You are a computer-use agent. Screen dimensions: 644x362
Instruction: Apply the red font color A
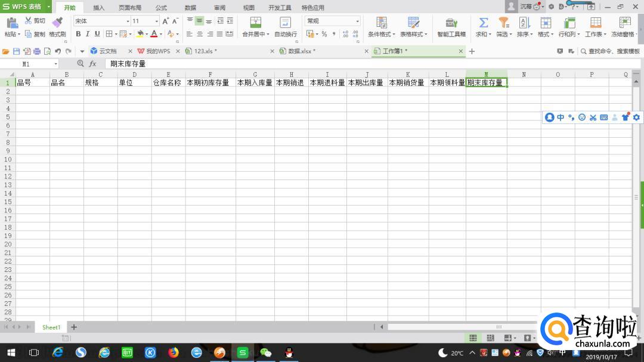coord(154,34)
